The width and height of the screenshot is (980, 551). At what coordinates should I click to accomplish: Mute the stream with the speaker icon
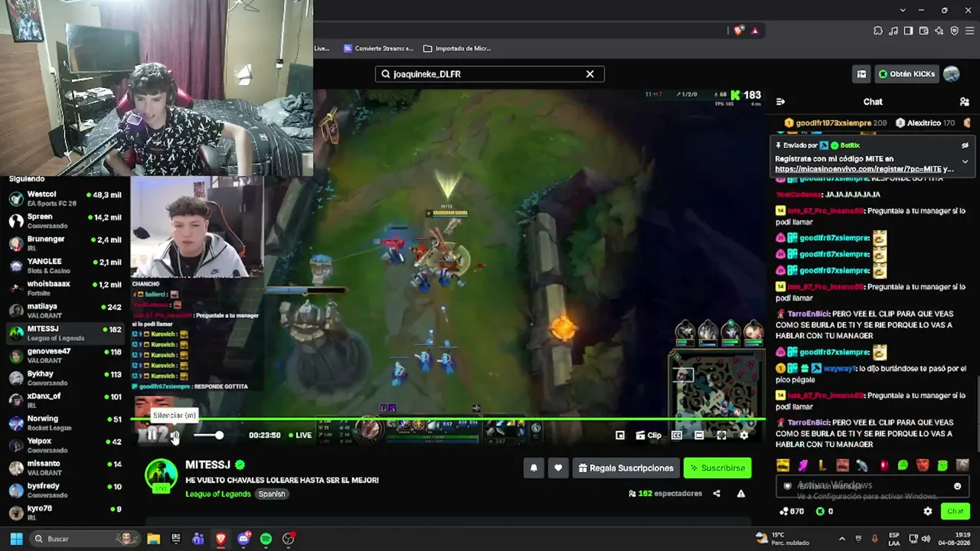click(x=175, y=435)
